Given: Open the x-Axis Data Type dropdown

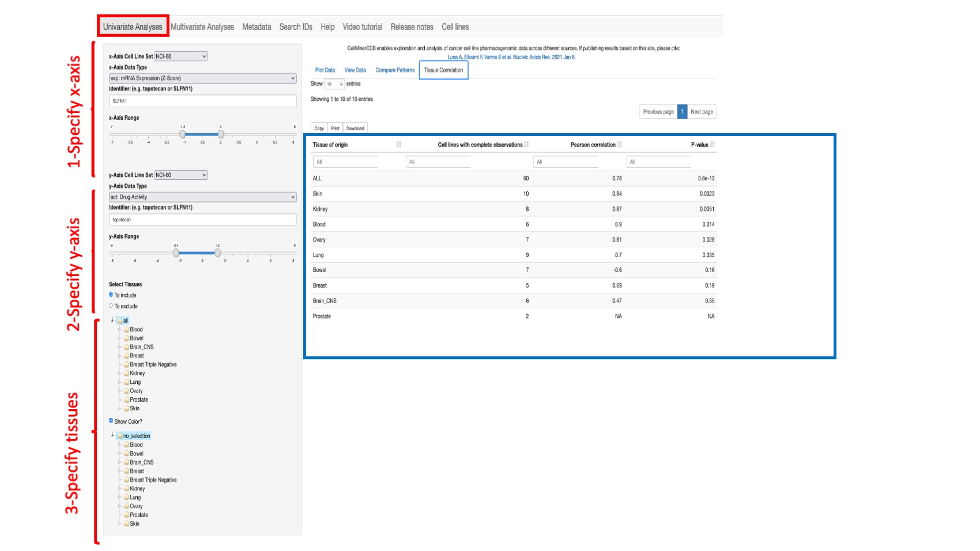Looking at the screenshot, I should (203, 78).
